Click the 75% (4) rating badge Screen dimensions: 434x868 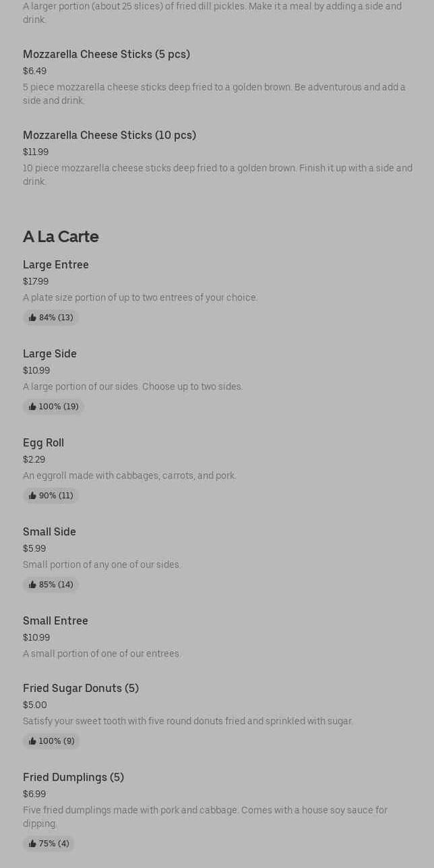tap(49, 844)
